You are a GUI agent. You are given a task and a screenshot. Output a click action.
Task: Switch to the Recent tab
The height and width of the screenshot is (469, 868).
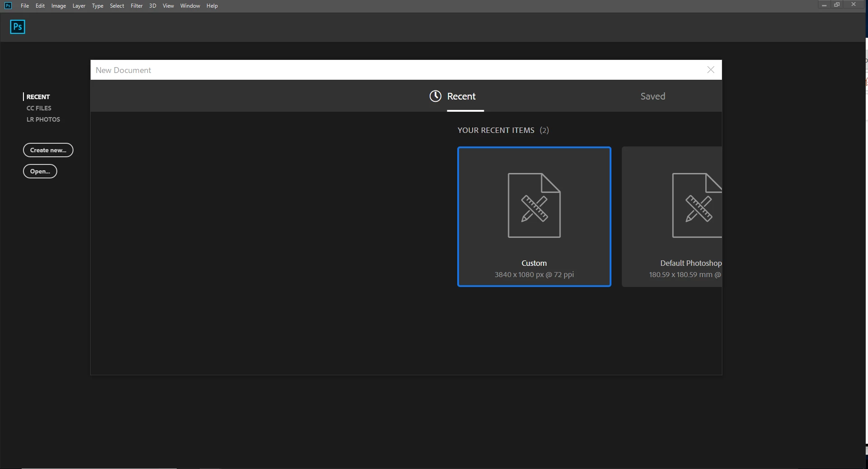461,96
